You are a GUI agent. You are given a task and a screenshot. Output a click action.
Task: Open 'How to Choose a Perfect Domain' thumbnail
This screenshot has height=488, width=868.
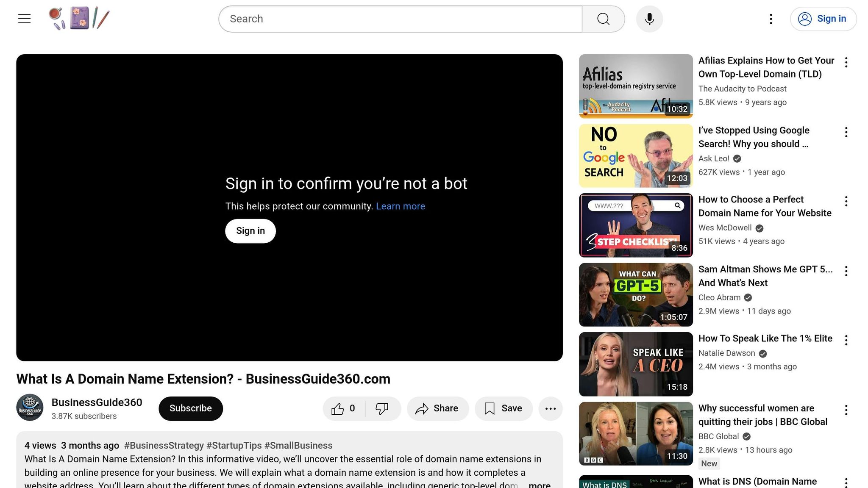[x=635, y=225]
